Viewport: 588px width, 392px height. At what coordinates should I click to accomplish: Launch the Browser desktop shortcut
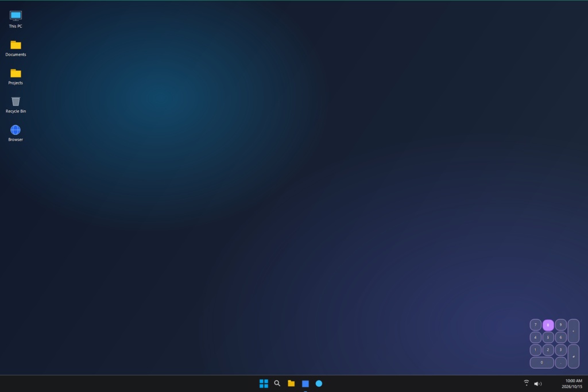[x=16, y=133]
